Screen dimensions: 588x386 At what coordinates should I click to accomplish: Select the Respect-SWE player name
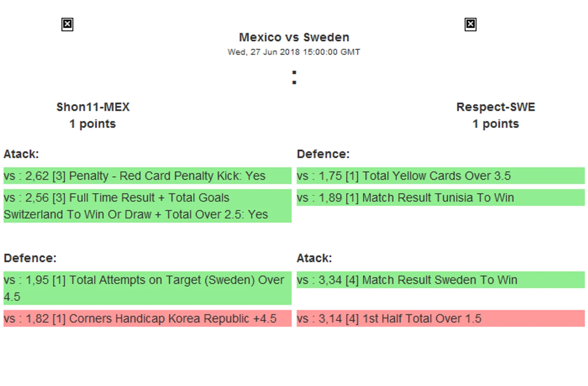coord(495,107)
